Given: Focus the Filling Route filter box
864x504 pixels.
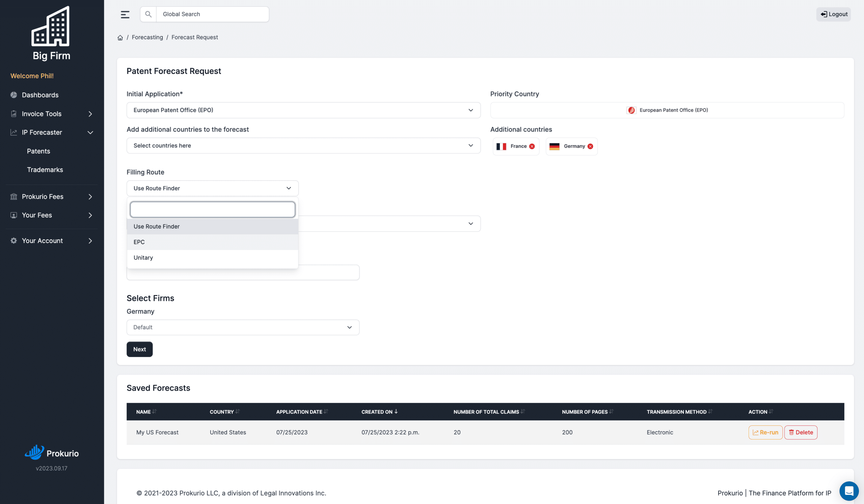Looking at the screenshot, I should click(x=212, y=209).
